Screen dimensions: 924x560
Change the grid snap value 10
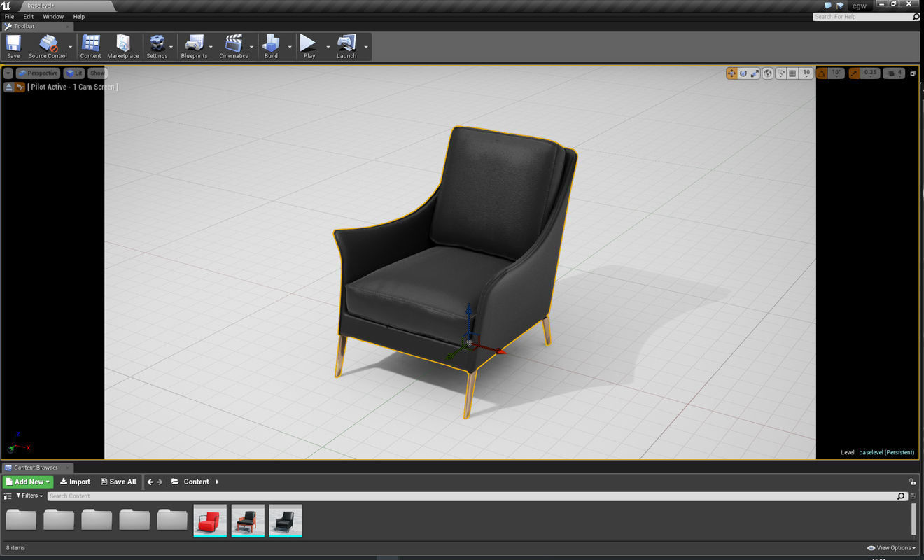pos(806,73)
